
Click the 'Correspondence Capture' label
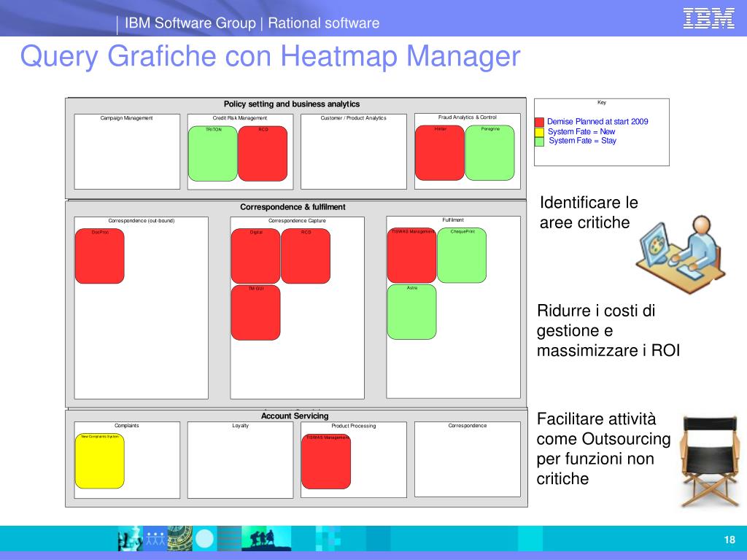coord(297,220)
